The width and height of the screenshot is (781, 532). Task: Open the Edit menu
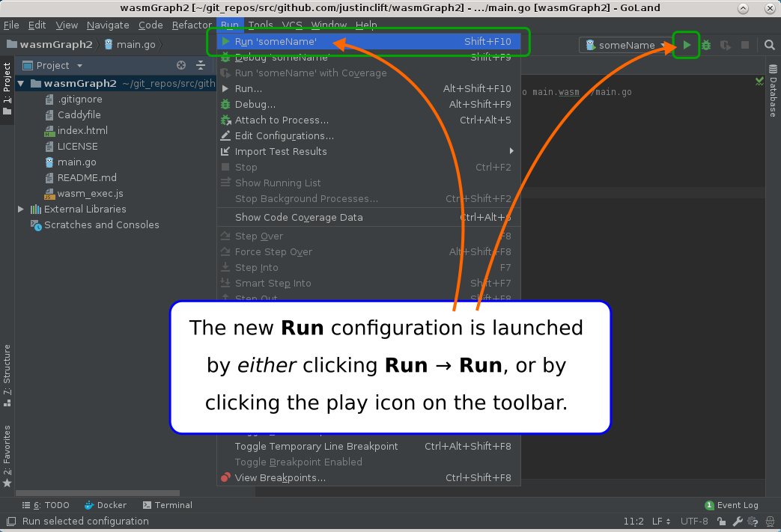(x=37, y=25)
